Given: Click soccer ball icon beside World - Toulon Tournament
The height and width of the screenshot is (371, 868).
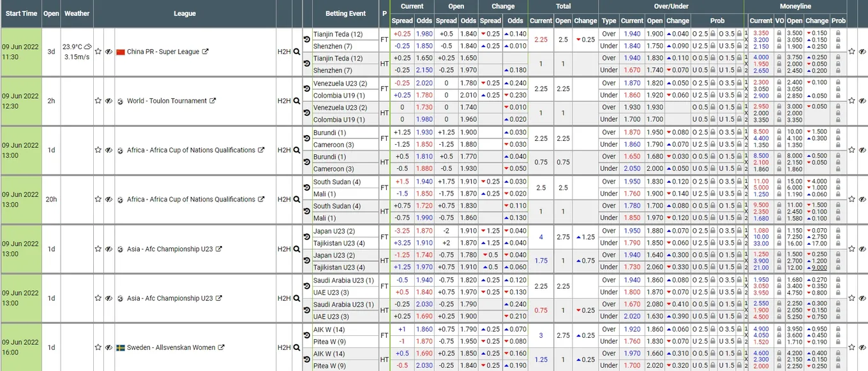Looking at the screenshot, I should 120,101.
